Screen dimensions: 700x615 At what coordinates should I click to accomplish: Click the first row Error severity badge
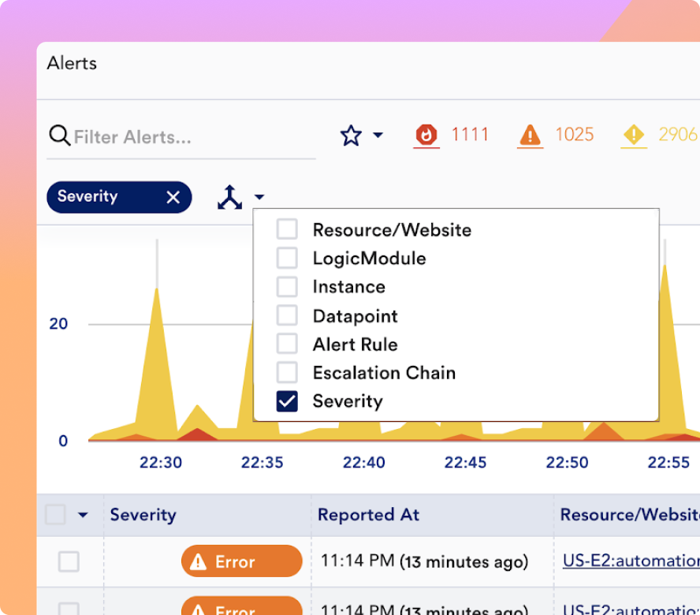tap(241, 561)
